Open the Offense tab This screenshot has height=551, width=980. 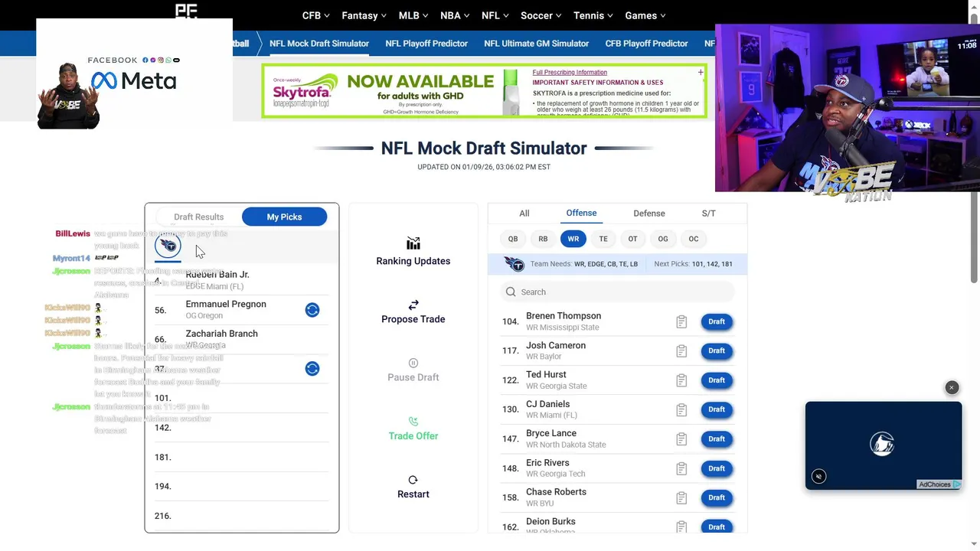pos(581,214)
